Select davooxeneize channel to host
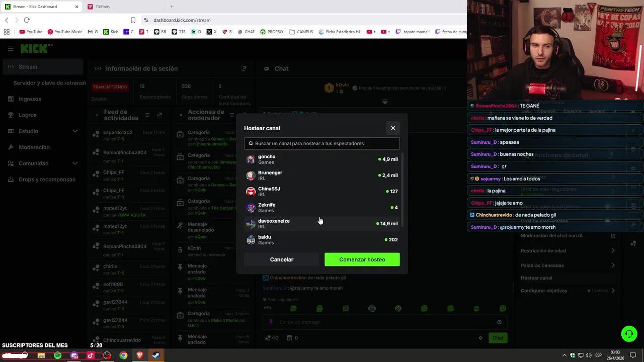 pos(322,224)
